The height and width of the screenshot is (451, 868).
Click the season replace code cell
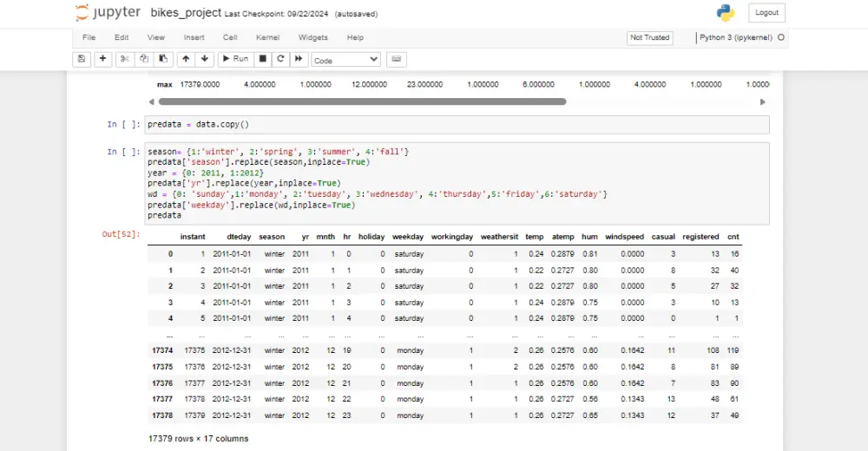457,183
